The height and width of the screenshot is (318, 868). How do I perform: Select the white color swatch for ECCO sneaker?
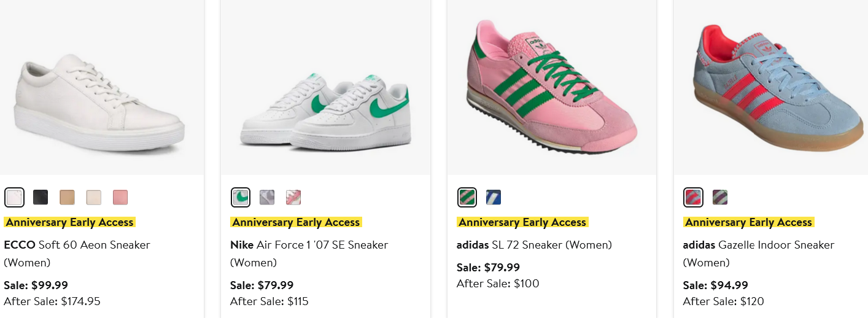click(14, 197)
